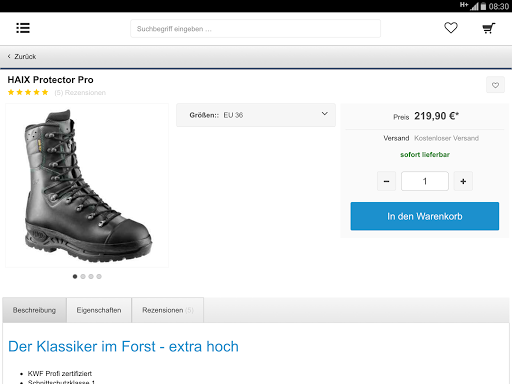Open the (5) Rezensionen link near stars
512x384 pixels.
[80, 93]
